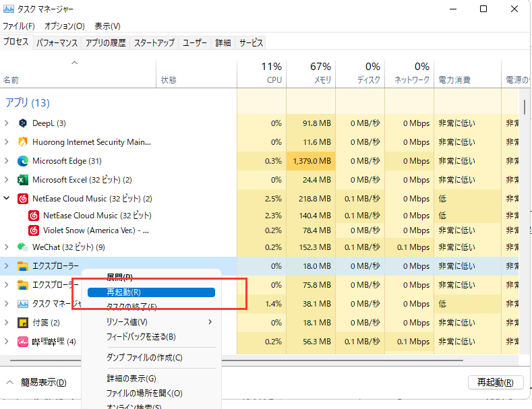Click the Huorong Internet Security flame icon
532x409 pixels.
23,142
